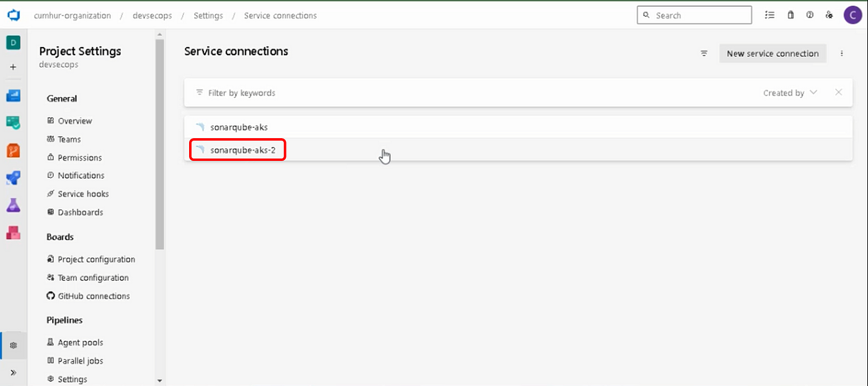Viewport: 868px width, 386px height.
Task: Expand the Created by dropdown
Action: click(790, 93)
